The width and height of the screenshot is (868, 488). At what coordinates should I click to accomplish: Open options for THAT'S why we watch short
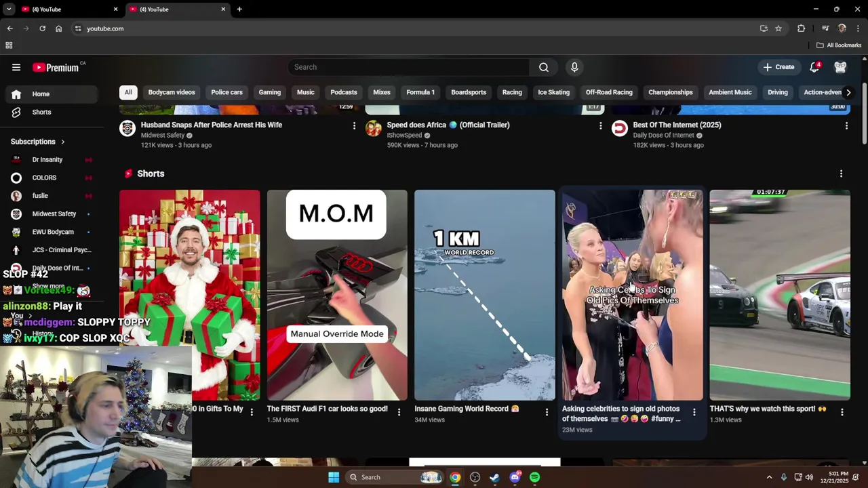point(842,412)
